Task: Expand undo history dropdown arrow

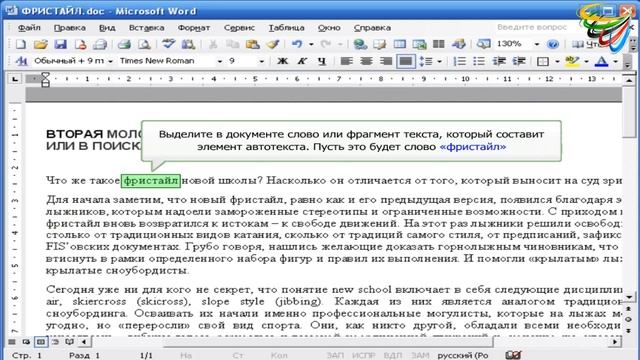Action: [x=311, y=44]
